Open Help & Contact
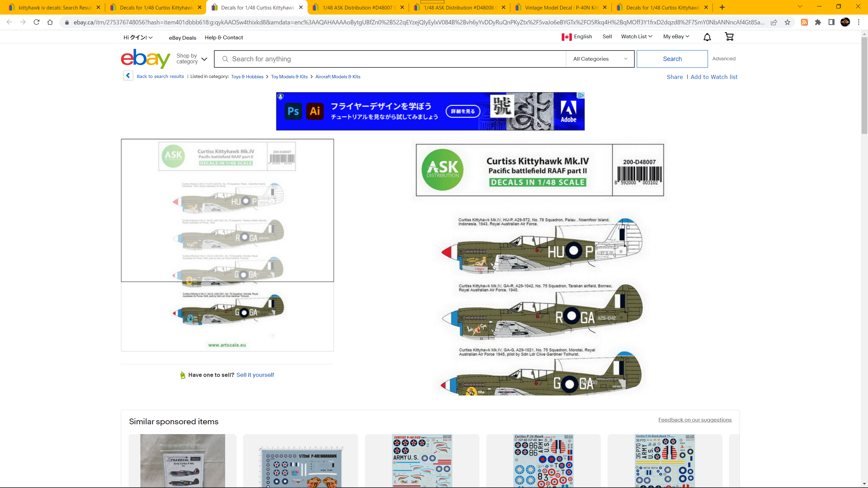 tap(224, 38)
